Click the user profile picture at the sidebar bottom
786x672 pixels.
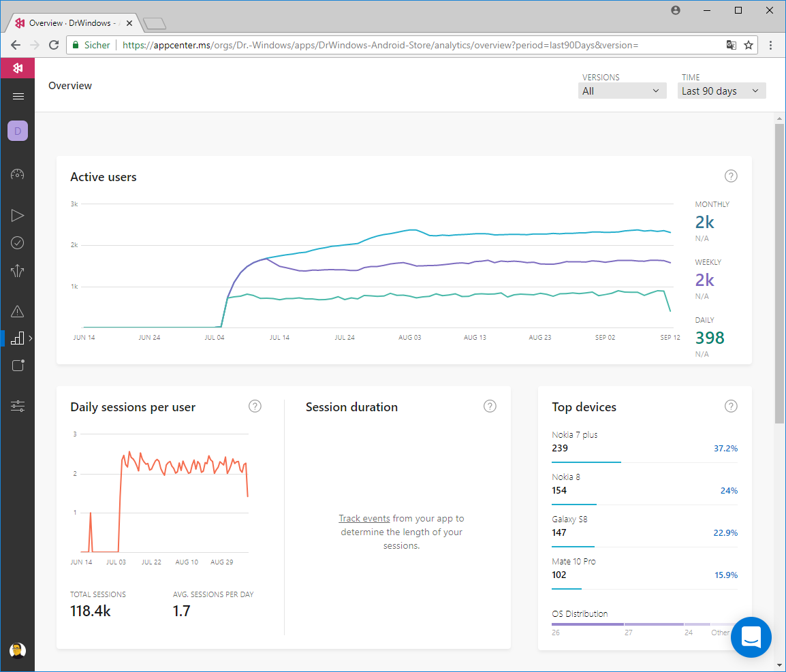coord(18,650)
